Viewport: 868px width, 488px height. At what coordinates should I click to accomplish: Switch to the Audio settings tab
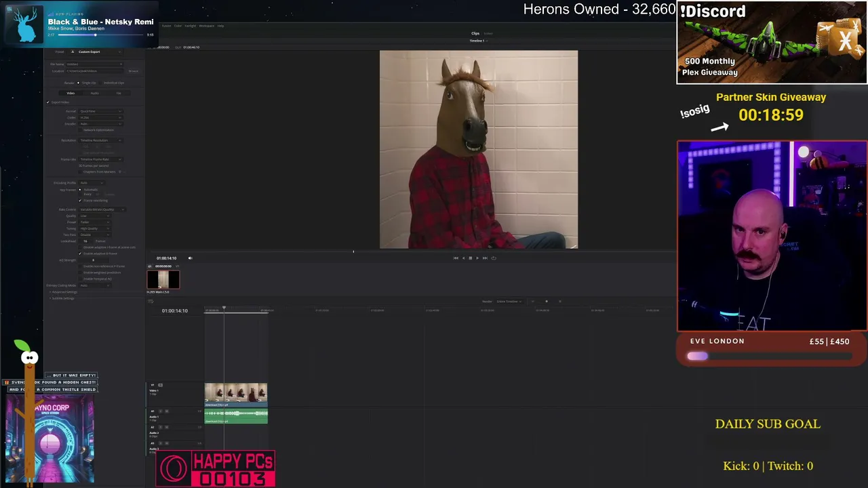[x=94, y=93]
